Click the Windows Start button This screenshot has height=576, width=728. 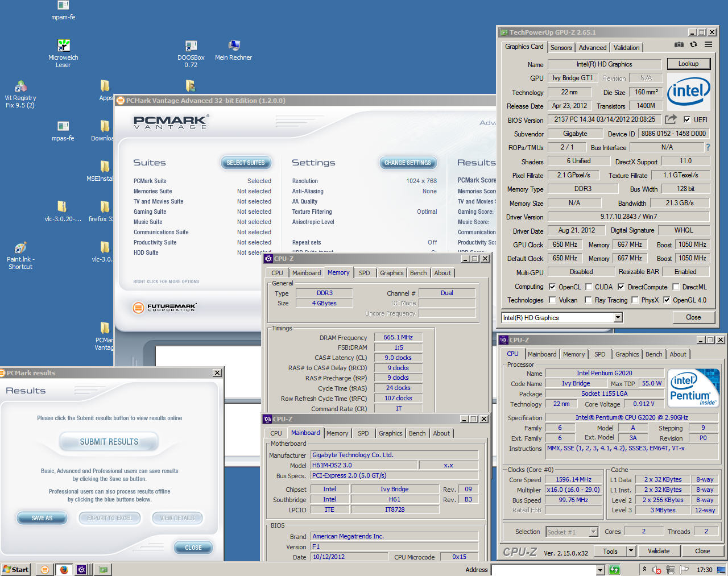pos(16,569)
